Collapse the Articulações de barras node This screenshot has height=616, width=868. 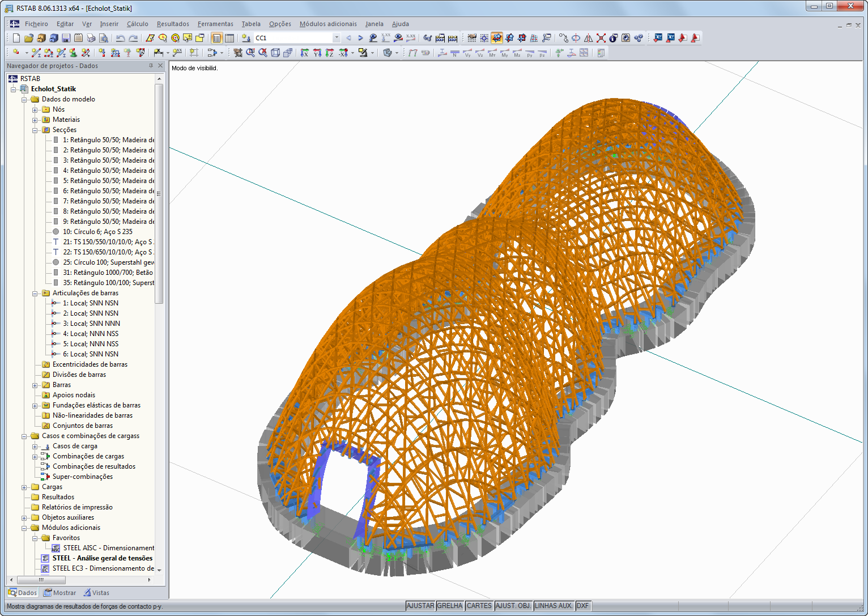tap(35, 294)
